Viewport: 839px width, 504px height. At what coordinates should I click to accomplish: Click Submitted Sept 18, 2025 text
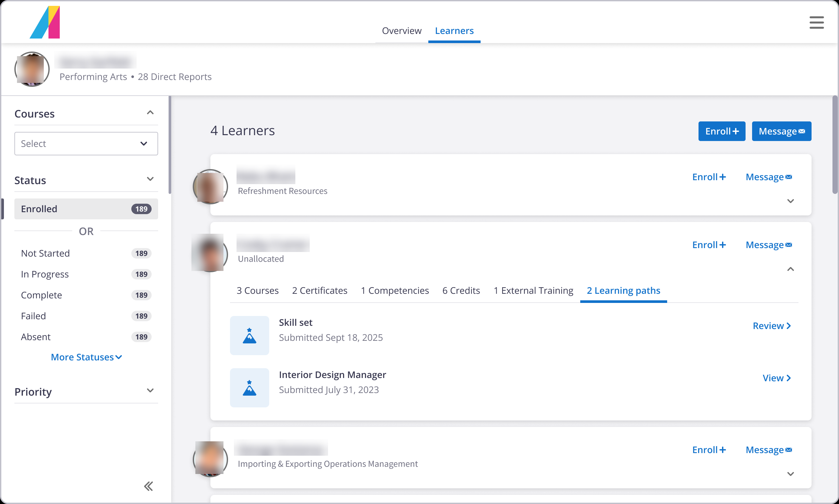point(331,338)
